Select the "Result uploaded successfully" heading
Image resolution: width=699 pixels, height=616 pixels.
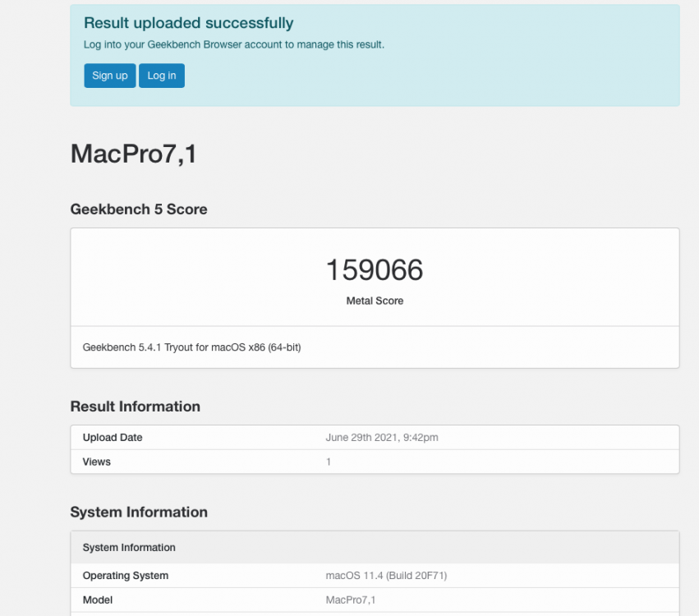[189, 23]
